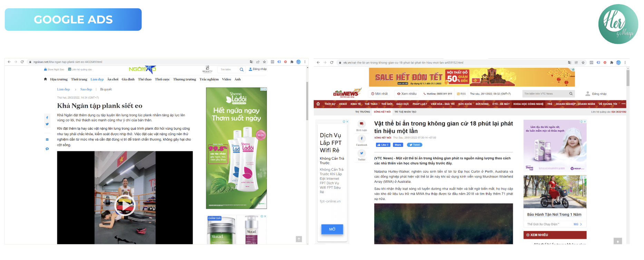Click the Bình luận comment icon
Viewport: 644px width, 260px height.
pyautogui.click(x=361, y=124)
